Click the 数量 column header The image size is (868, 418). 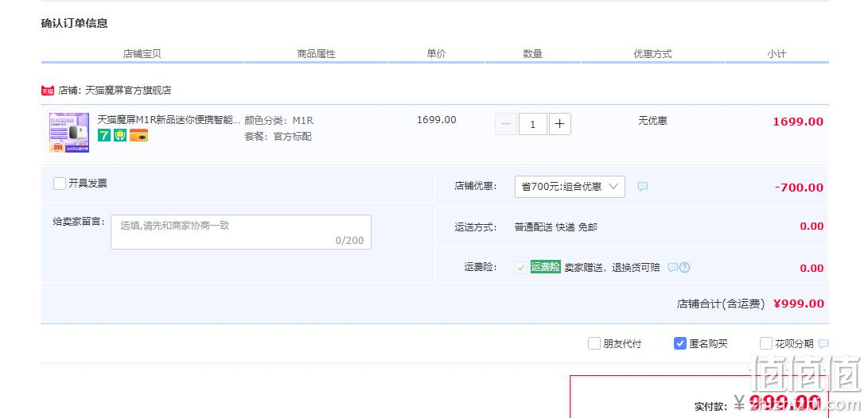point(532,53)
